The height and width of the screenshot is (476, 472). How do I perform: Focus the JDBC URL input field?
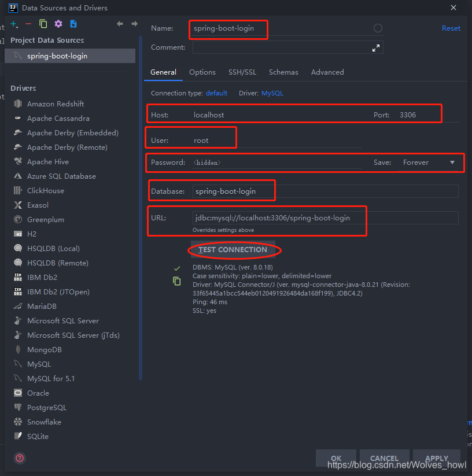point(326,218)
